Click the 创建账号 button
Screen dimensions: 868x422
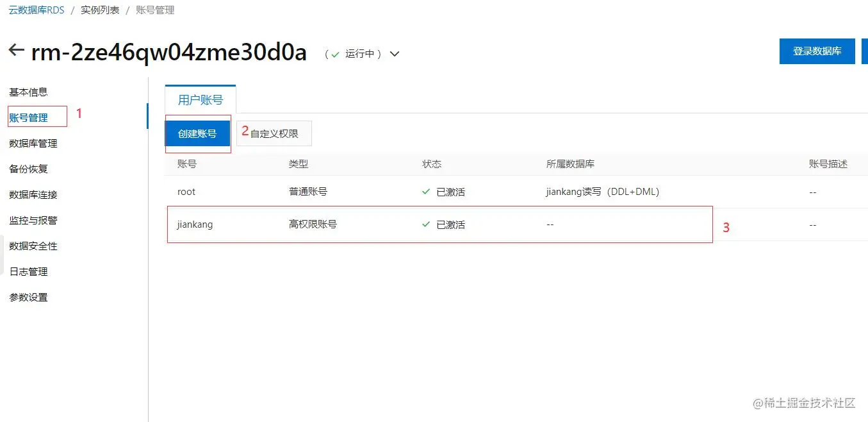[x=197, y=134]
